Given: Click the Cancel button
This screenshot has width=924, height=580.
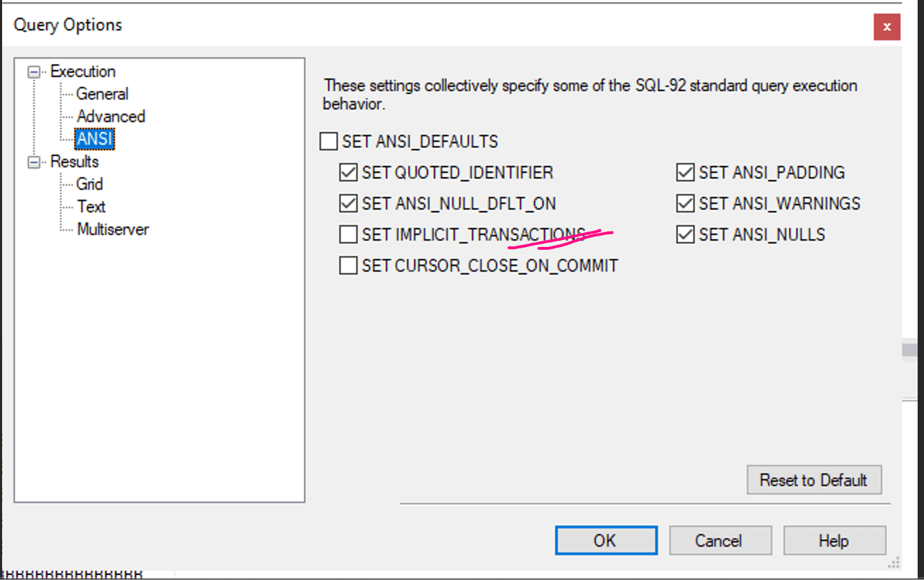Looking at the screenshot, I should click(x=718, y=541).
